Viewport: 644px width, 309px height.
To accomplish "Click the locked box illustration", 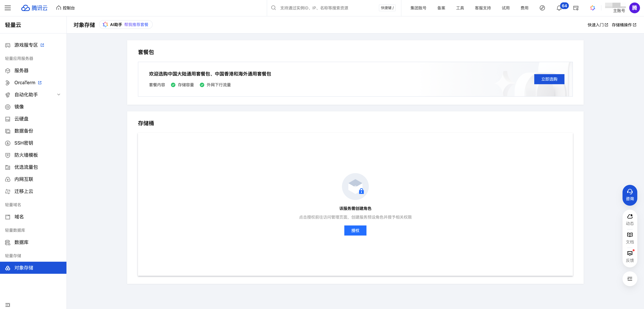I will tap(355, 187).
